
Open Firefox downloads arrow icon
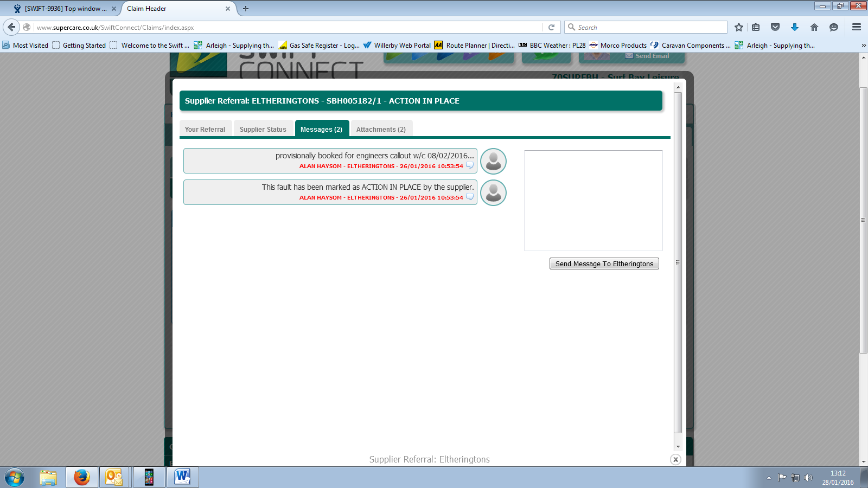click(x=794, y=27)
